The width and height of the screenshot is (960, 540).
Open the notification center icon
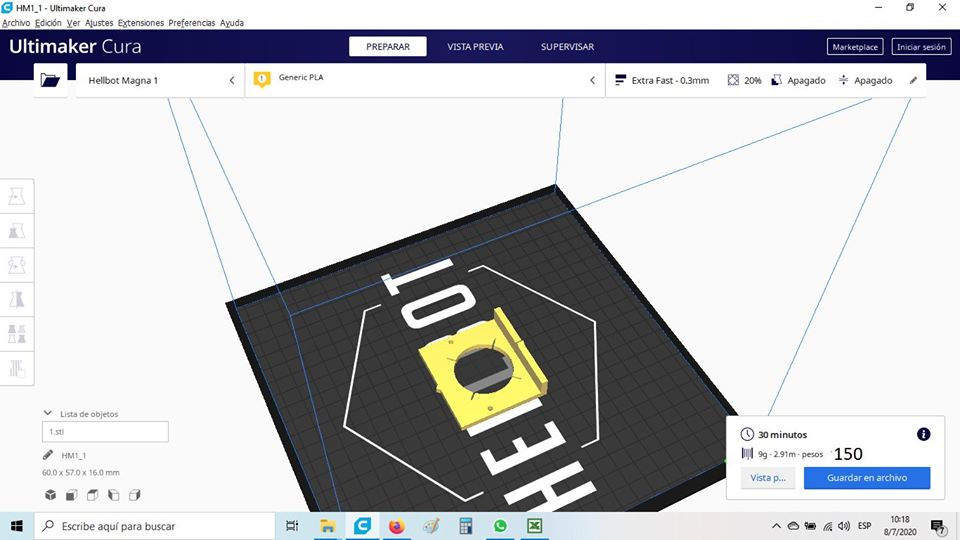[x=938, y=526]
